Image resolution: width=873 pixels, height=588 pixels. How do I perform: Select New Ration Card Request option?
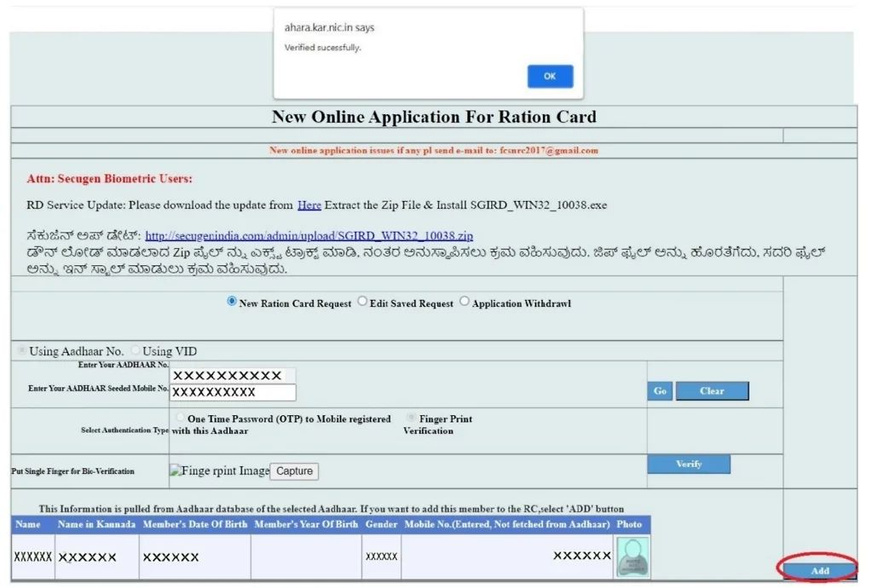point(232,301)
